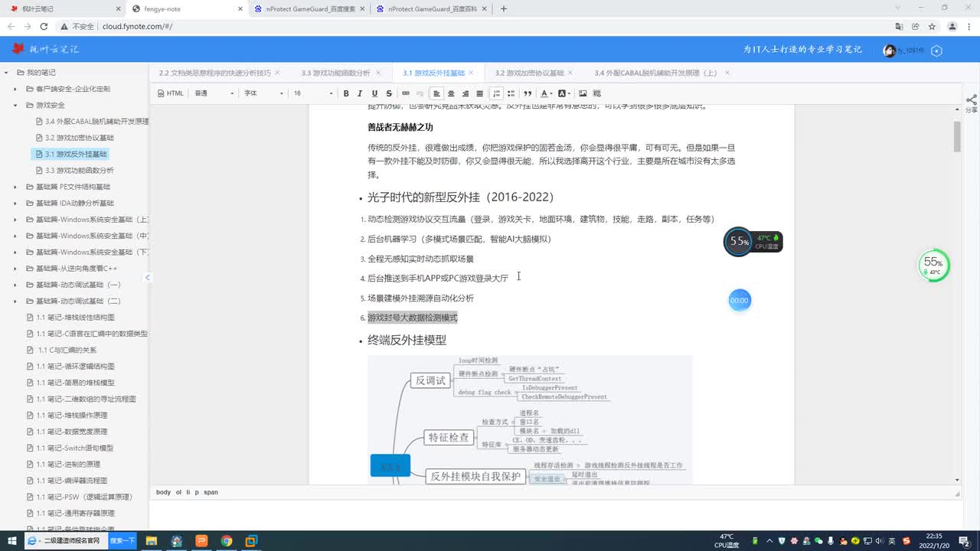Click the mind map image in the note

point(530,419)
